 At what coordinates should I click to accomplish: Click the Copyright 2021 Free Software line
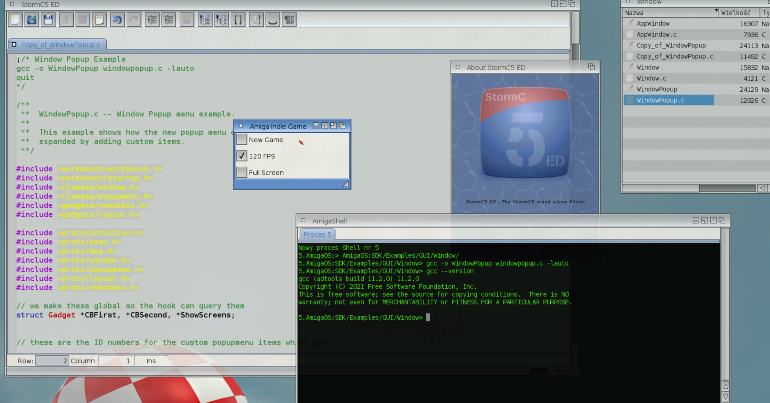387,287
